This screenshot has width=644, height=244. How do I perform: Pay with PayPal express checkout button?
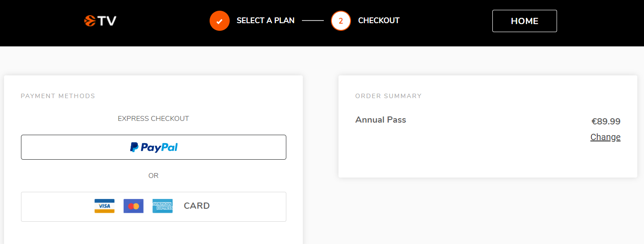coord(153,147)
